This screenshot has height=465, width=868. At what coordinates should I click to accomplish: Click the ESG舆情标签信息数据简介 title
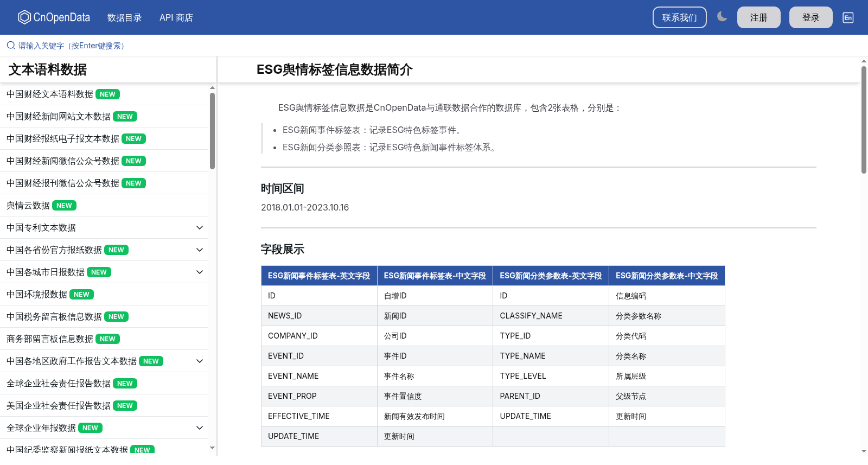[x=335, y=69]
